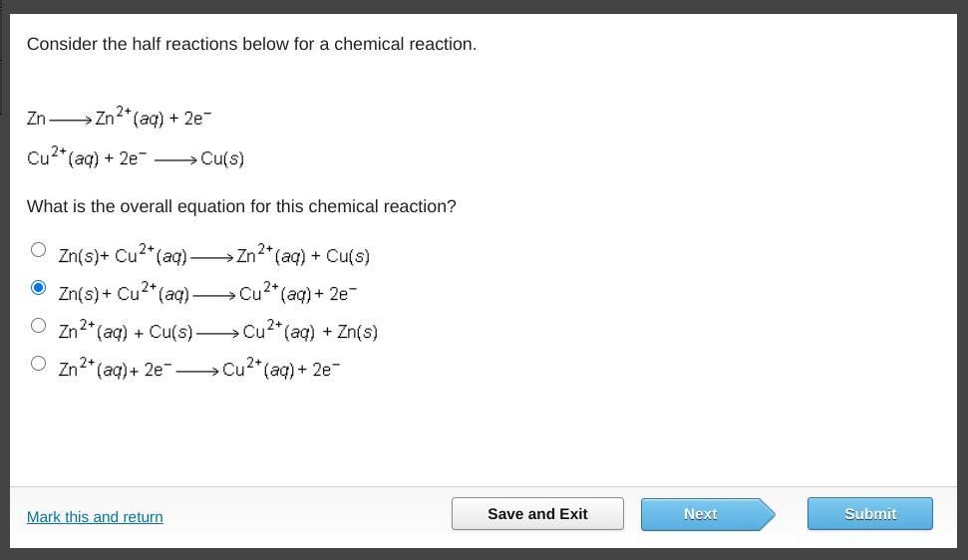Select the fourth answer option radio button
968x560 pixels.
[39, 363]
